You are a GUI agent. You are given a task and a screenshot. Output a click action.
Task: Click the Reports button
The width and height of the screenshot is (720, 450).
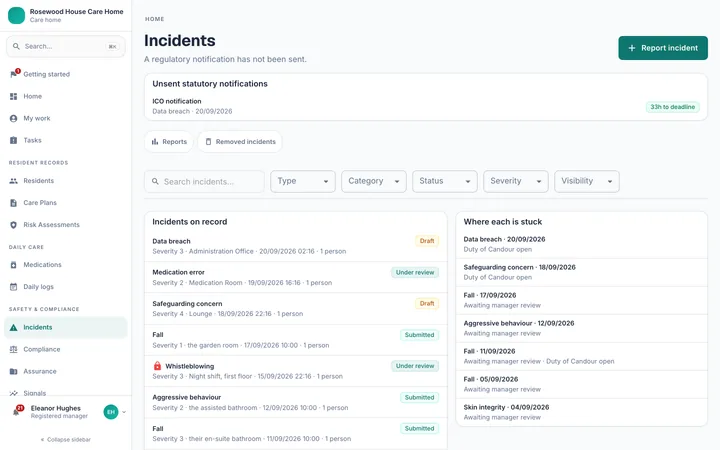click(x=169, y=142)
